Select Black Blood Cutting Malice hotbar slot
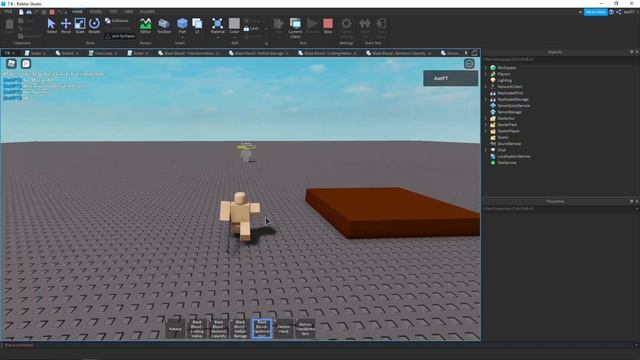 tap(197, 329)
